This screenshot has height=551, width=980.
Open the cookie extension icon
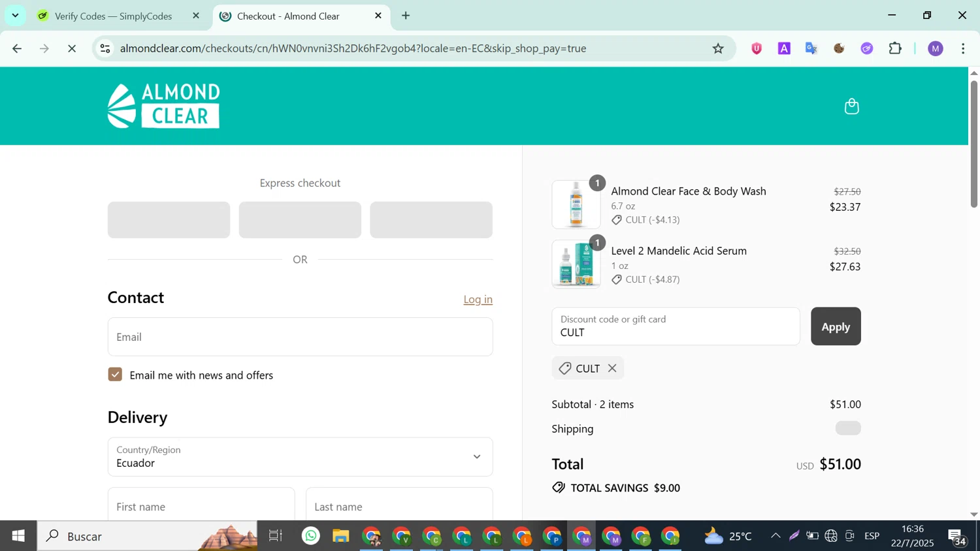(840, 48)
